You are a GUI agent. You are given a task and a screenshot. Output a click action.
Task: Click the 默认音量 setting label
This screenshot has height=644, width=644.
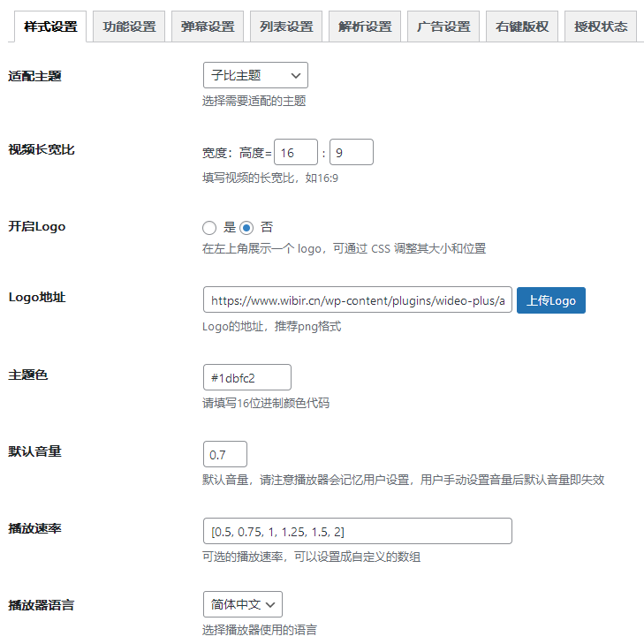[35, 451]
